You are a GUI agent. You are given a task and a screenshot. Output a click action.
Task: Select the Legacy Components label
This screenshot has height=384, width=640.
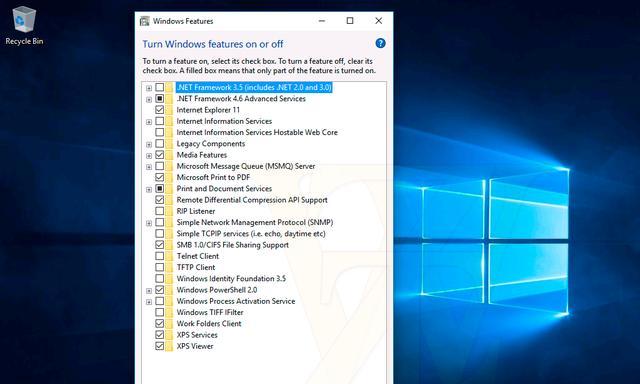211,144
